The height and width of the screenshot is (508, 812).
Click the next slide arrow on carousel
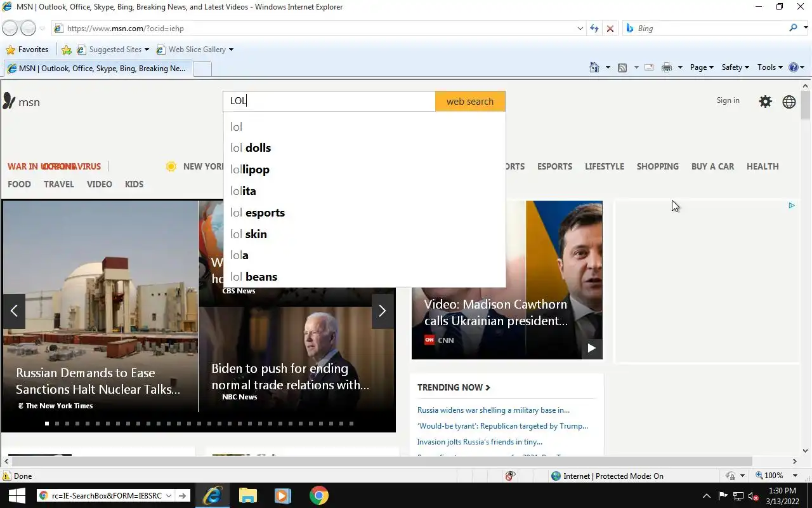tap(382, 311)
